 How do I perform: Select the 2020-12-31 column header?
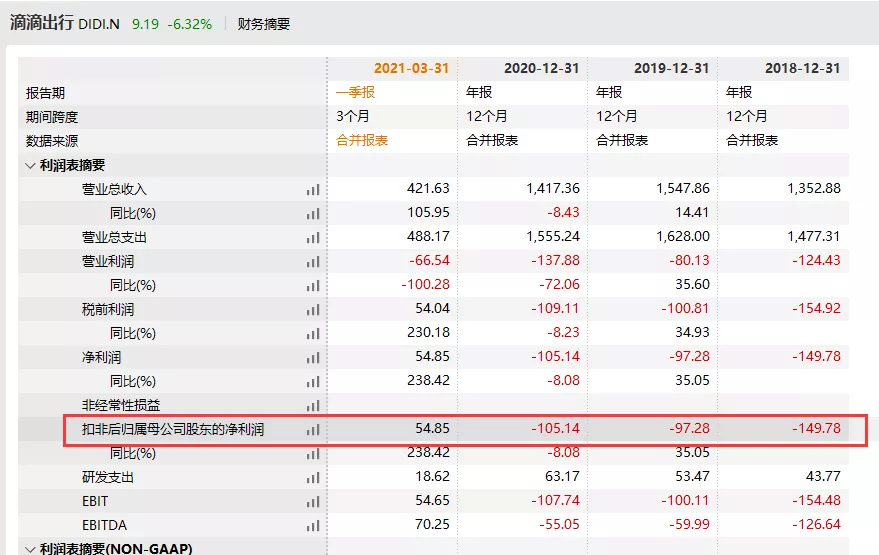[542, 68]
